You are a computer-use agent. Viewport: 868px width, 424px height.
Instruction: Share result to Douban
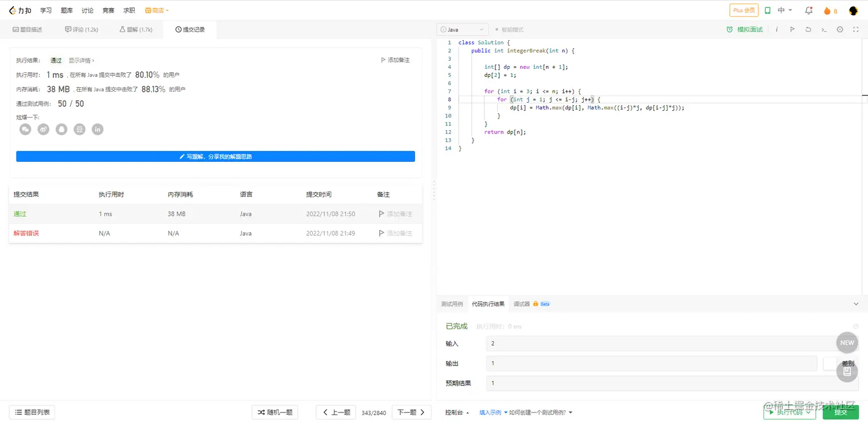(80, 129)
